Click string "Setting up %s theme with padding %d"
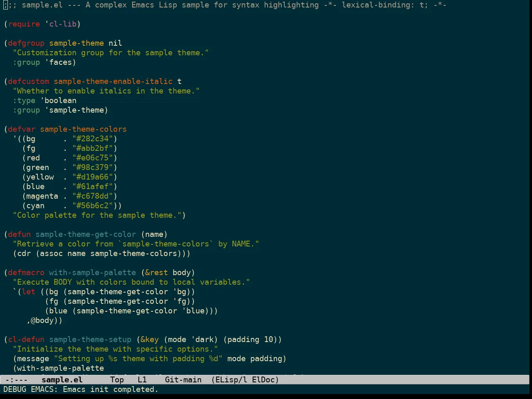 (x=138, y=359)
